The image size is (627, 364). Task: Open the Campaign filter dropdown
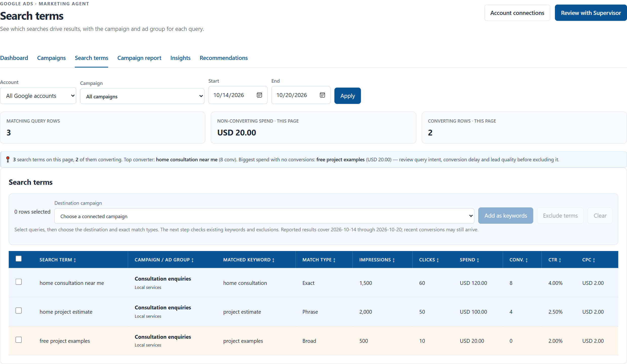click(142, 96)
